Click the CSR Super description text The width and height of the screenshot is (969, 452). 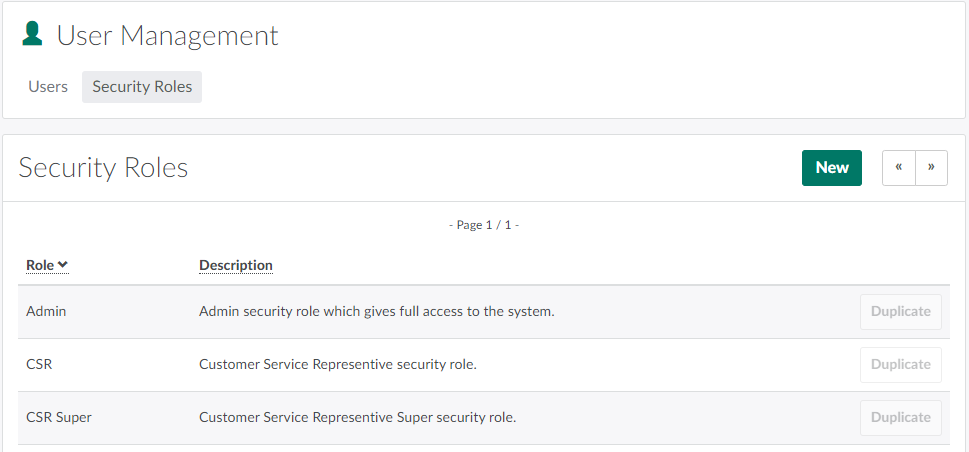click(357, 418)
